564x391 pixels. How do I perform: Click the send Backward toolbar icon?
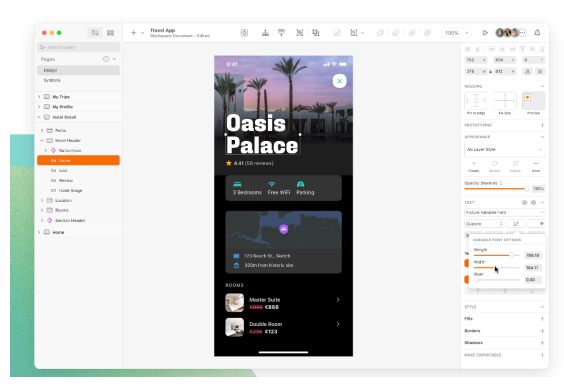click(281, 33)
